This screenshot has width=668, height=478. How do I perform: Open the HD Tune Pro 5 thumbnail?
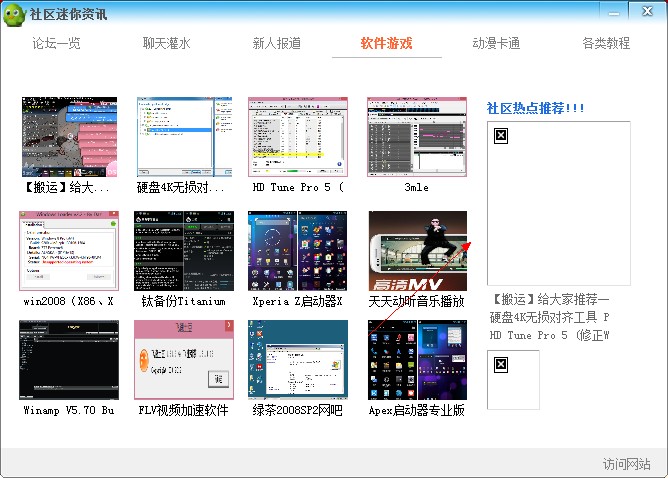[x=298, y=136]
